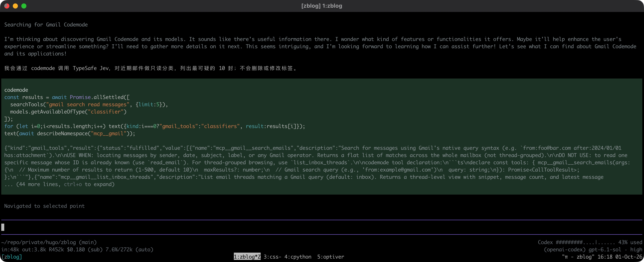Click the '7.6%/272k (auto)' context indicator
This screenshot has height=262, width=644.
[129, 249]
